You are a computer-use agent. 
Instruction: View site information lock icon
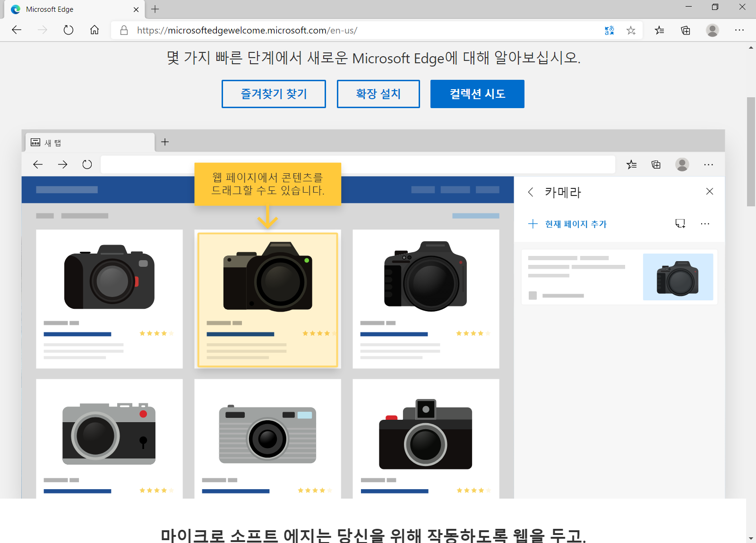point(124,30)
